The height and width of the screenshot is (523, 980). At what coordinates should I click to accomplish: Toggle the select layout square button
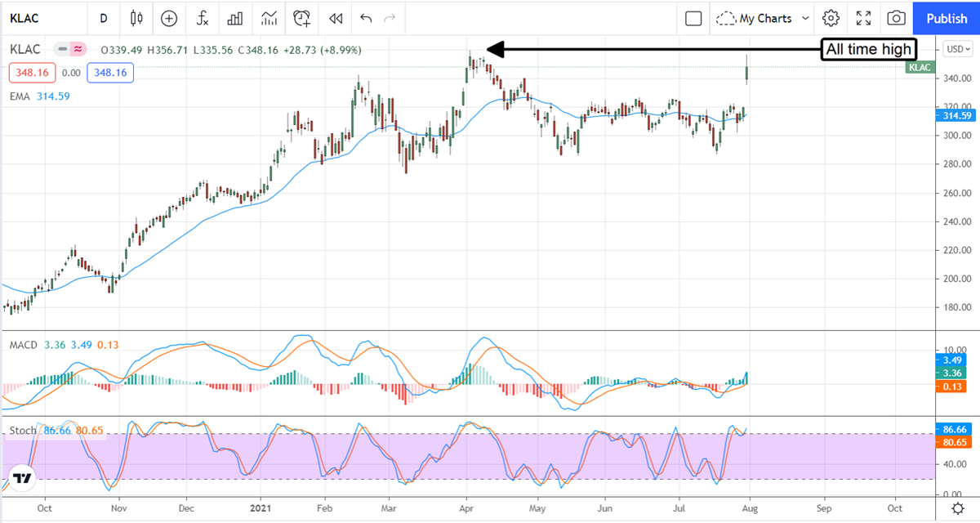click(x=693, y=18)
